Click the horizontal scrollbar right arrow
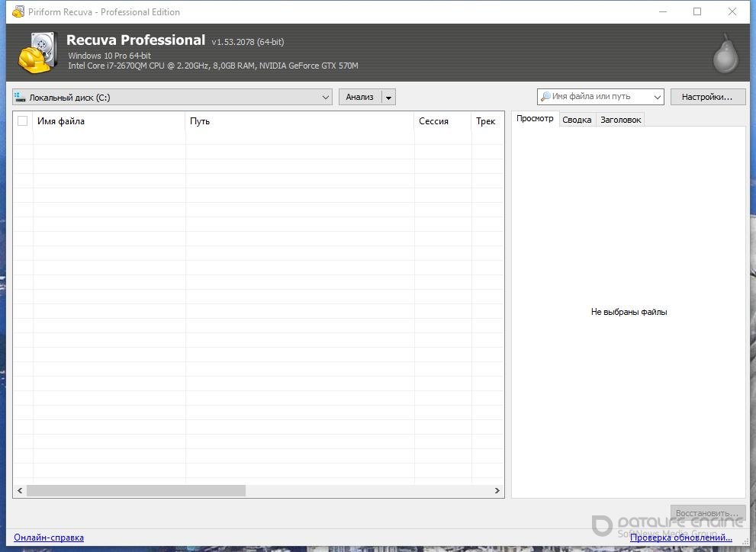 497,491
